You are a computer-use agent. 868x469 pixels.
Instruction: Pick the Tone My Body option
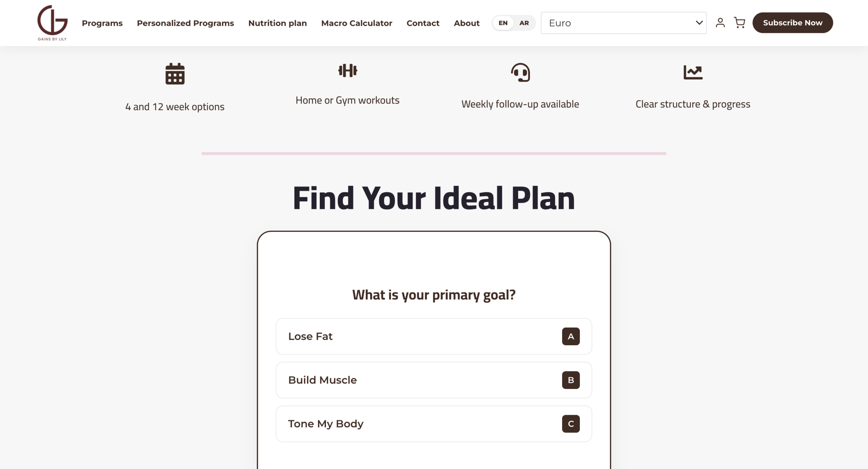click(433, 424)
